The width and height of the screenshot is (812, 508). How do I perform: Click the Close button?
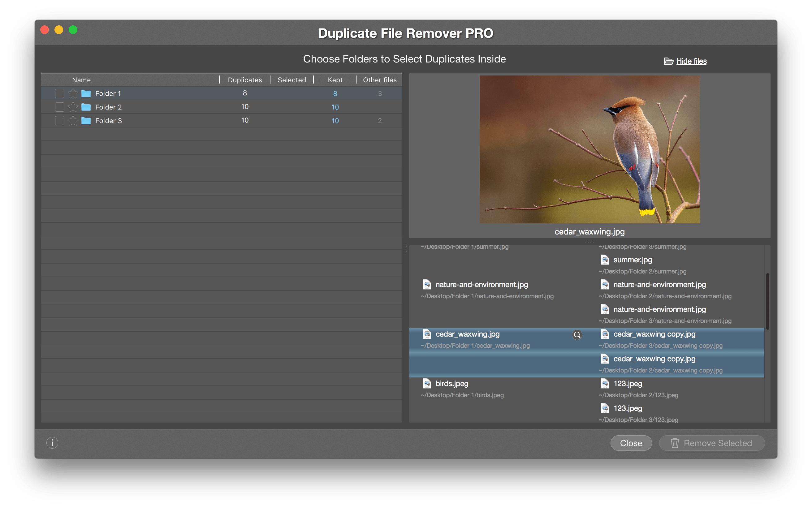point(631,443)
